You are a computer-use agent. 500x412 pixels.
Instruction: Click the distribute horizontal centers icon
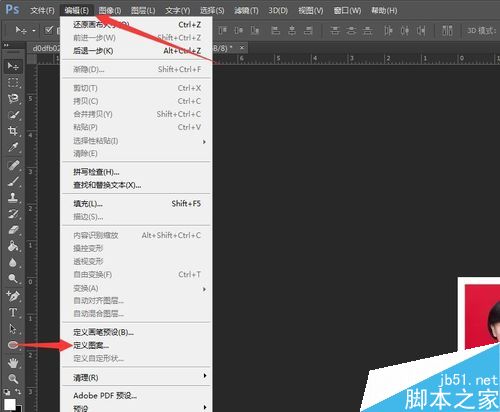pyautogui.click(x=405, y=31)
